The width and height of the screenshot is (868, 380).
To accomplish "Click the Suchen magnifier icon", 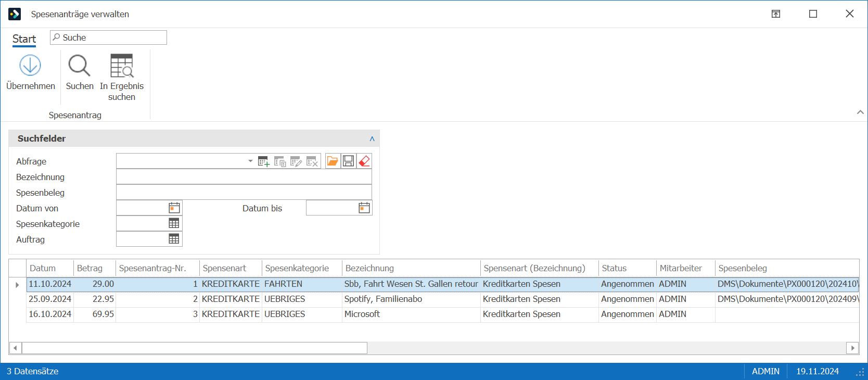I will (80, 66).
